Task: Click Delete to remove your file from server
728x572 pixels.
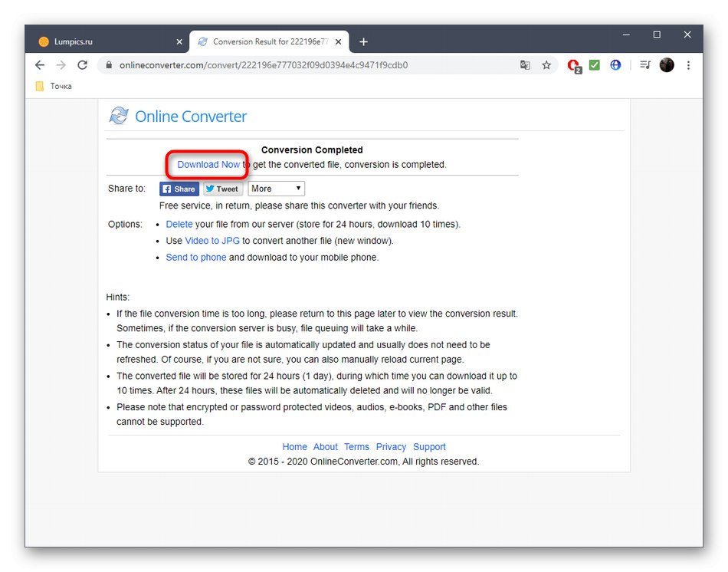Action: coord(179,224)
